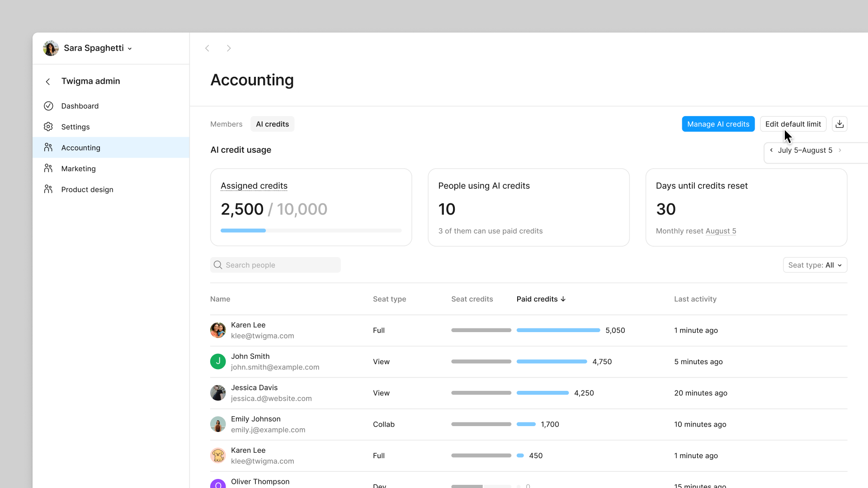Screen dimensions: 868x488
Task: Sort by the Paid credits column header
Action: (541, 299)
